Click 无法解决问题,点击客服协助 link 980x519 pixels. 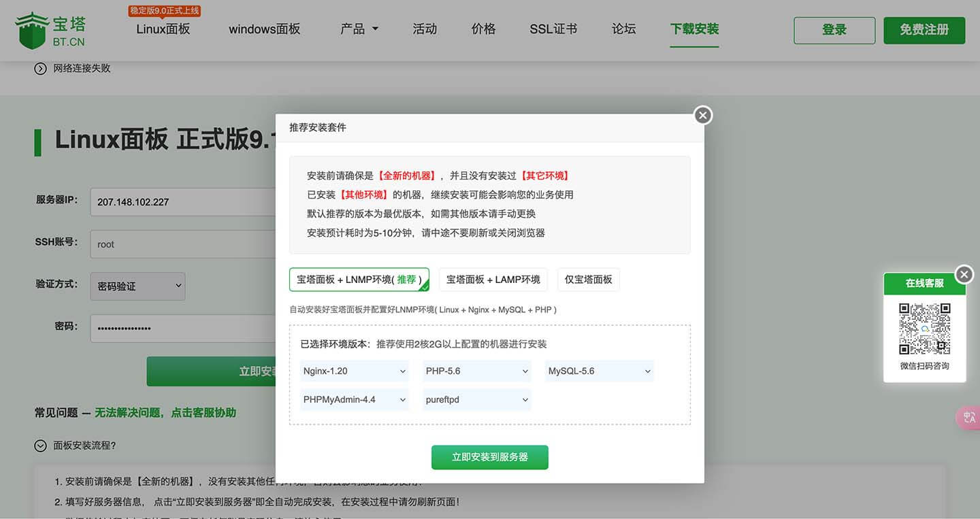coord(165,413)
